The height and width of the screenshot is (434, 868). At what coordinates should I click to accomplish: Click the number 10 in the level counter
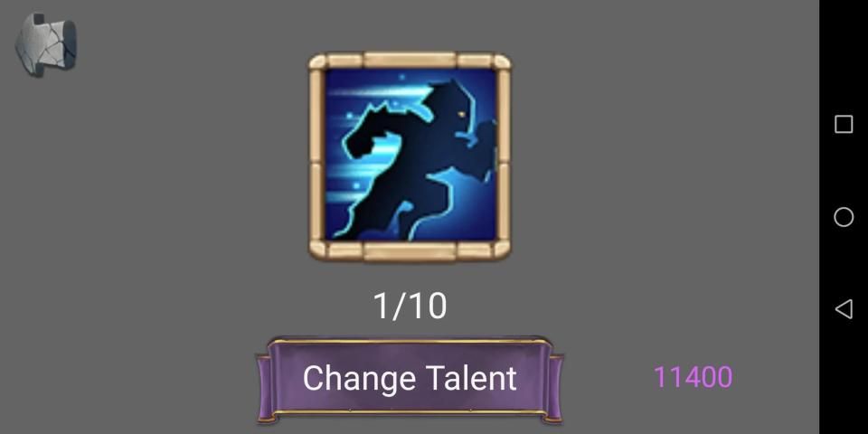(x=429, y=307)
